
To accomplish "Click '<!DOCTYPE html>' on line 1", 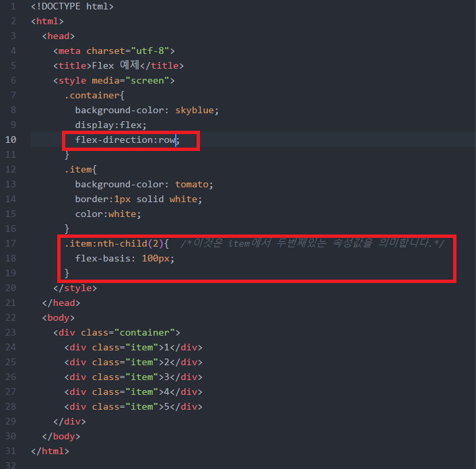I will tap(72, 6).
